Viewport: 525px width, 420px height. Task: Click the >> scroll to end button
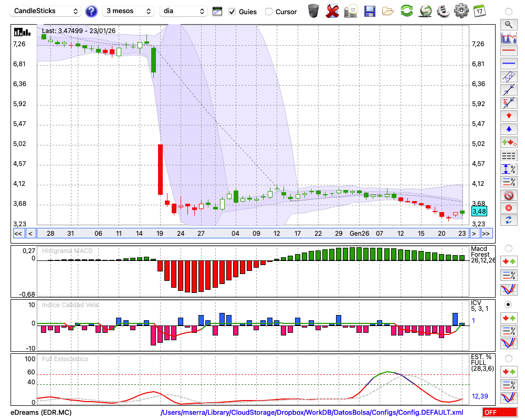point(486,234)
